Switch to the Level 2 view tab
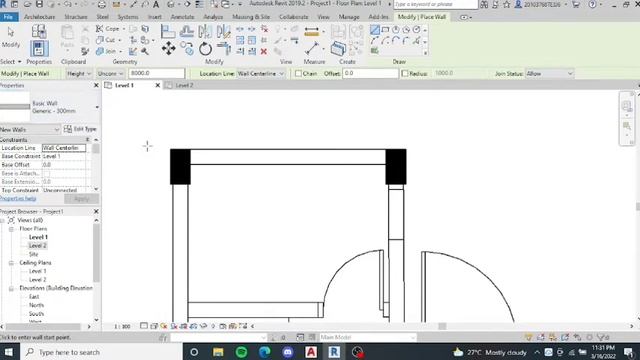This screenshot has width=640, height=360. point(184,85)
